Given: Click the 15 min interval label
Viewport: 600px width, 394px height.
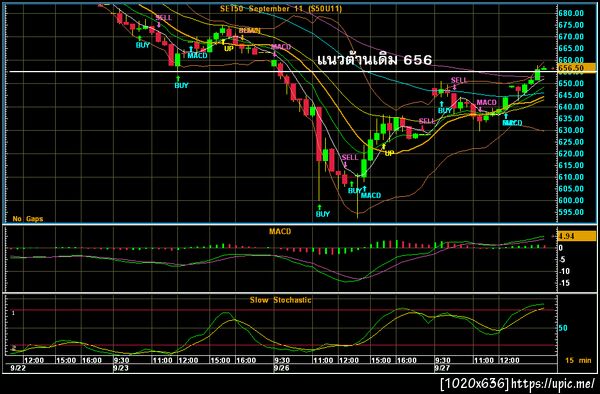Looking at the screenshot, I should click(578, 360).
